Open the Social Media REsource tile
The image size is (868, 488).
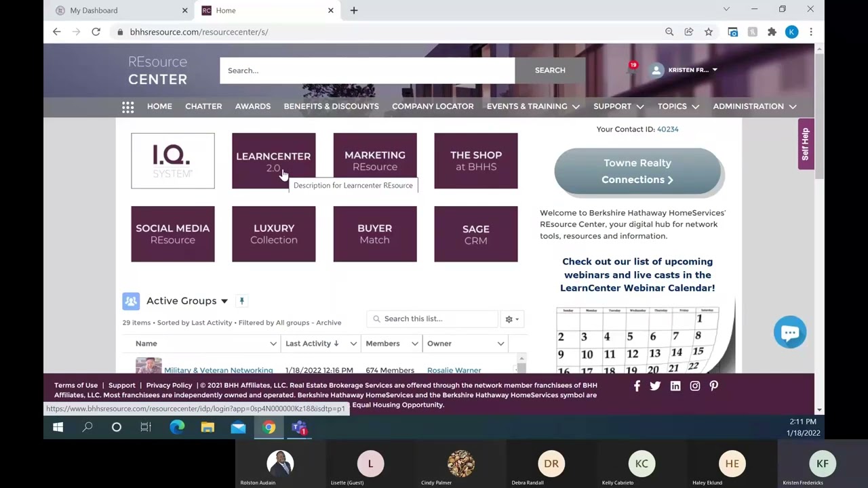(x=173, y=234)
